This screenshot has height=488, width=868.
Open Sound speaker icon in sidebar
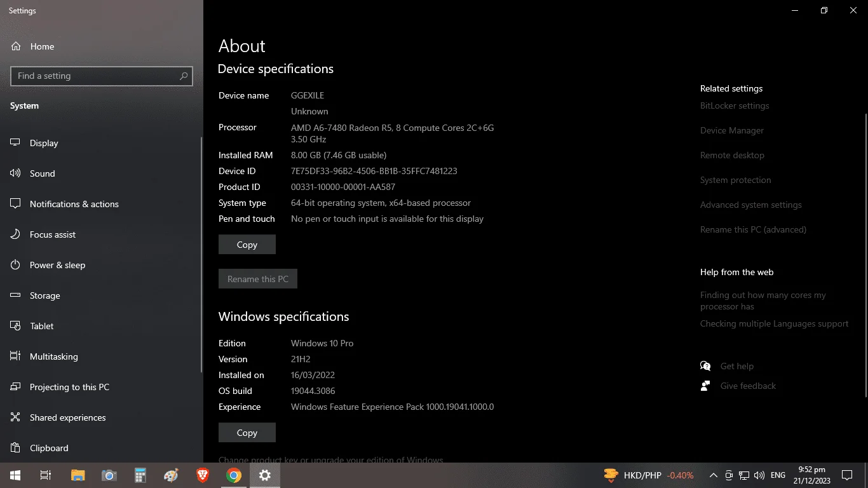pyautogui.click(x=16, y=173)
